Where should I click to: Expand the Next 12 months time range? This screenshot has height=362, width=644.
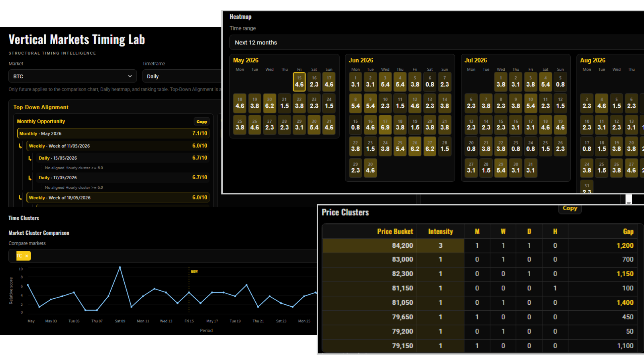pos(436,43)
